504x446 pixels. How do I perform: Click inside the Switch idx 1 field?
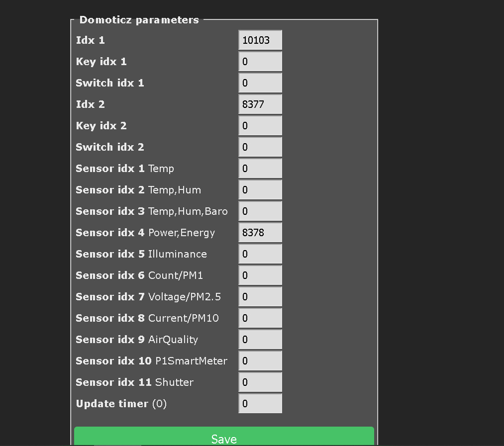point(260,83)
